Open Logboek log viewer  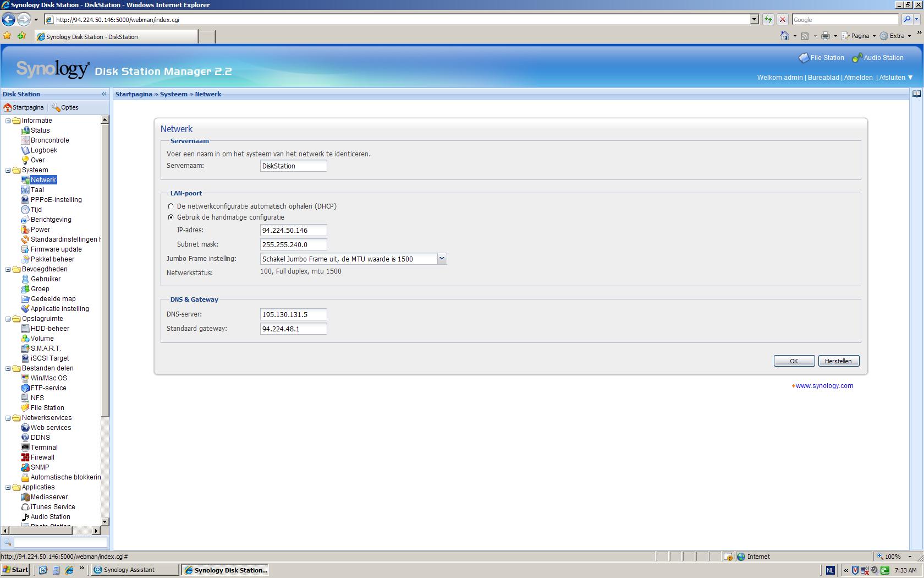(x=43, y=150)
